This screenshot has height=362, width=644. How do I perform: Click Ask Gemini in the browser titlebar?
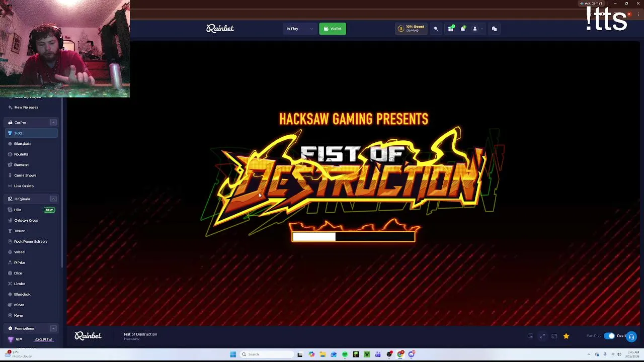click(x=591, y=4)
